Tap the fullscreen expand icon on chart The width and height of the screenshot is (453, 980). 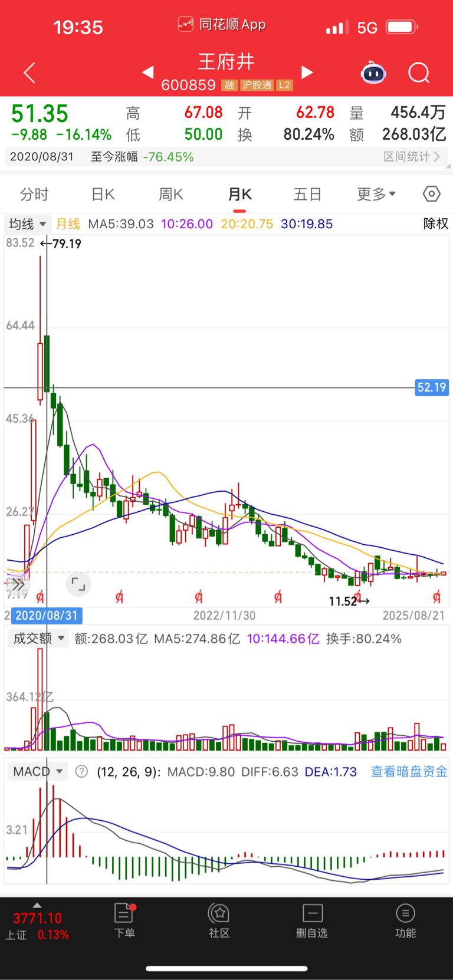point(78,584)
